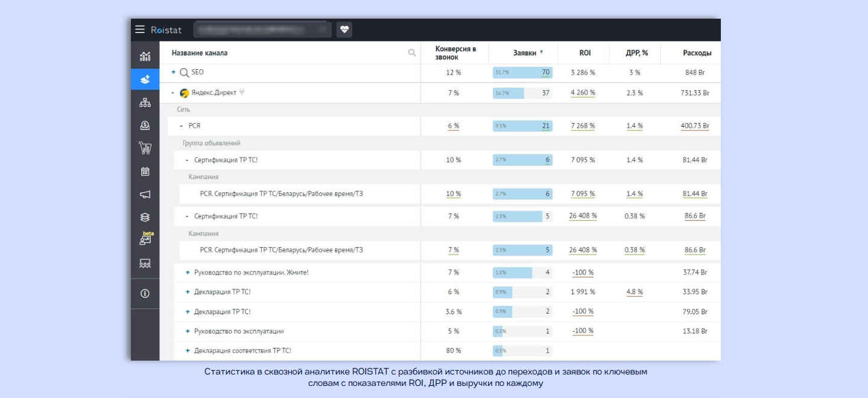
Task: Click the heart pulse health icon in header
Action: click(x=344, y=30)
